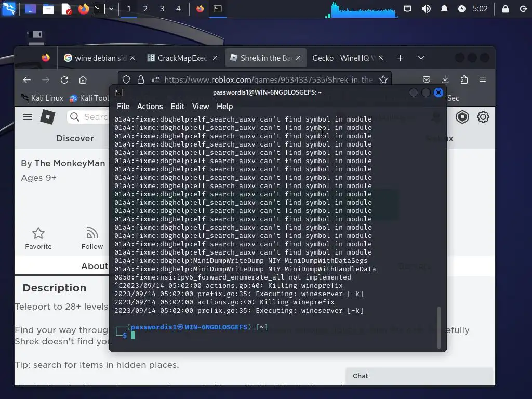Screen dimensions: 532x399
Task: Open the file manager from panel
Action: pos(48,9)
